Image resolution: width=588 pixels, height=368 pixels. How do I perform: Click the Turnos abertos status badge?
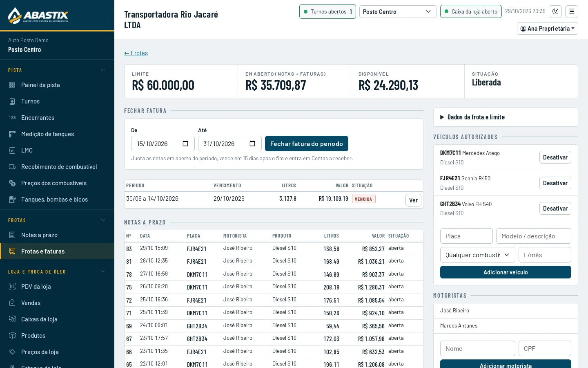click(327, 11)
